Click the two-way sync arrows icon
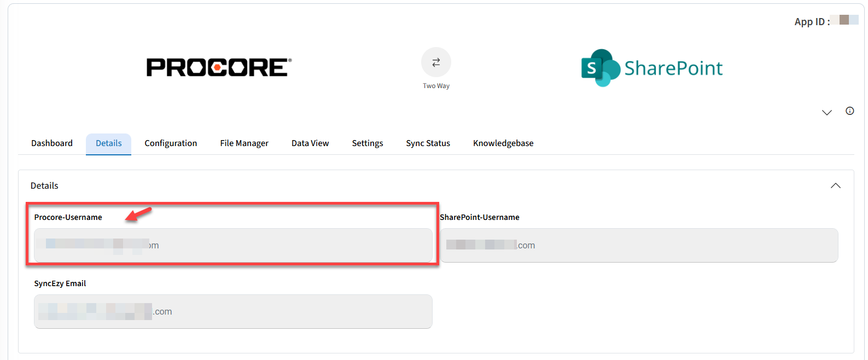The image size is (868, 360). tap(436, 62)
